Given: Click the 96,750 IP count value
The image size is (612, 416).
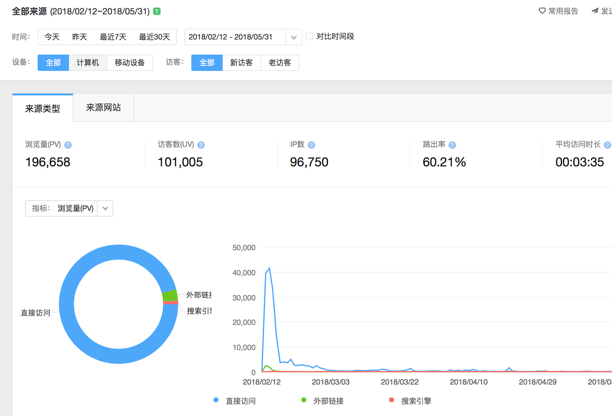Looking at the screenshot, I should click(x=309, y=162).
